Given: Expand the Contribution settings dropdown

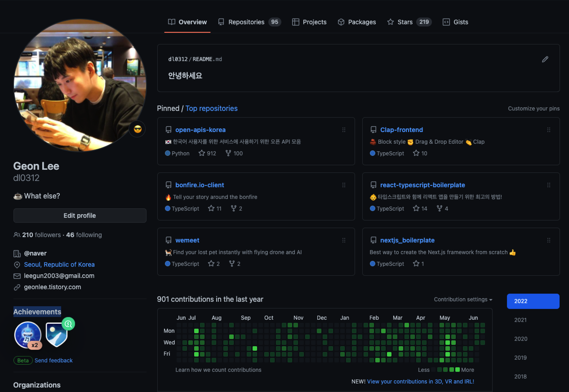Looking at the screenshot, I should (463, 300).
